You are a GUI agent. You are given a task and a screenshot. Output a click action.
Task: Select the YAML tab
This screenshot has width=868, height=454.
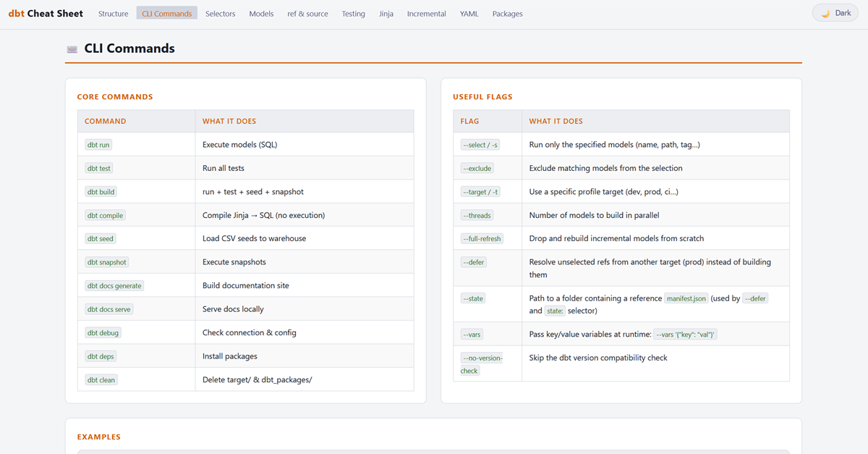[469, 14]
